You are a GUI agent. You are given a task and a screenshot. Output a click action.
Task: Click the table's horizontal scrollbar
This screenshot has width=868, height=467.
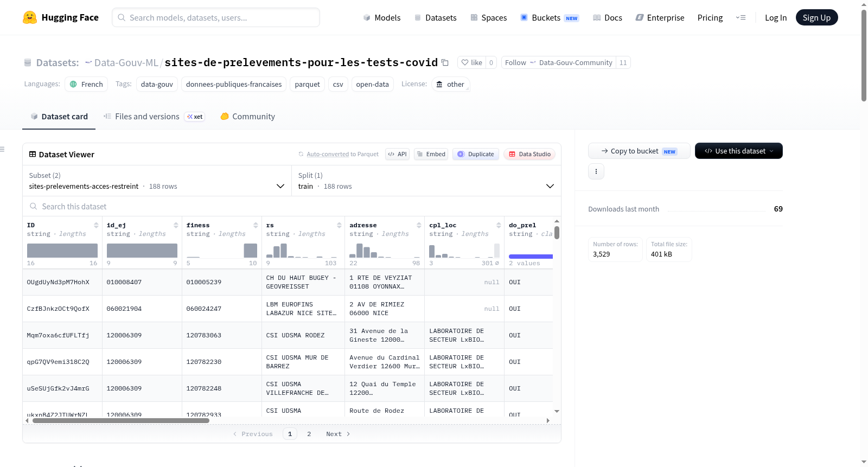click(121, 420)
